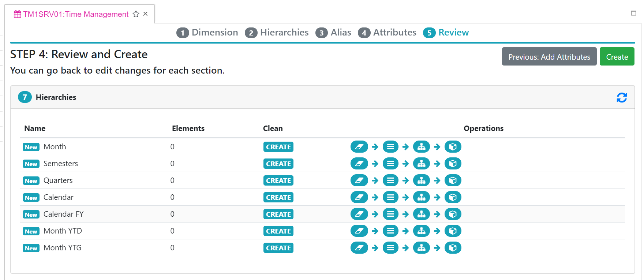This screenshot has width=644, height=280.
Task: Click the CREATE badge for Calendar FY
Action: coord(278,214)
